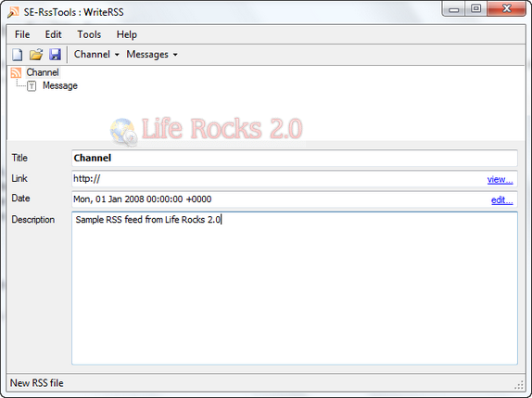Open the Tools menu

coord(89,34)
